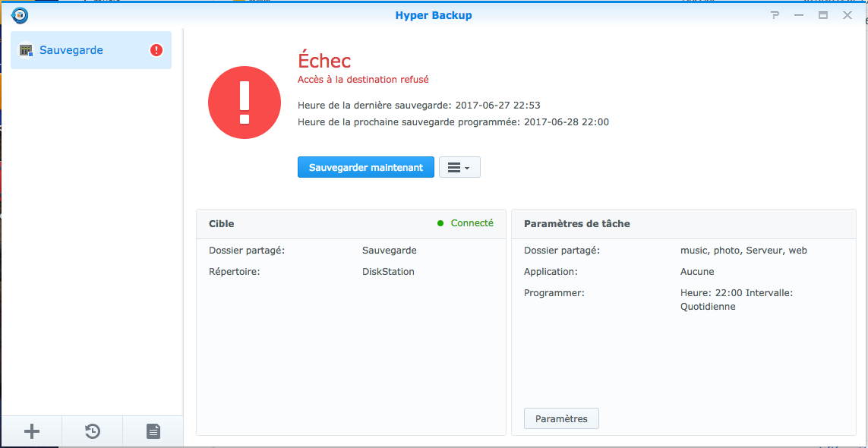
Task: Click the green Connecté status
Action: tap(466, 223)
